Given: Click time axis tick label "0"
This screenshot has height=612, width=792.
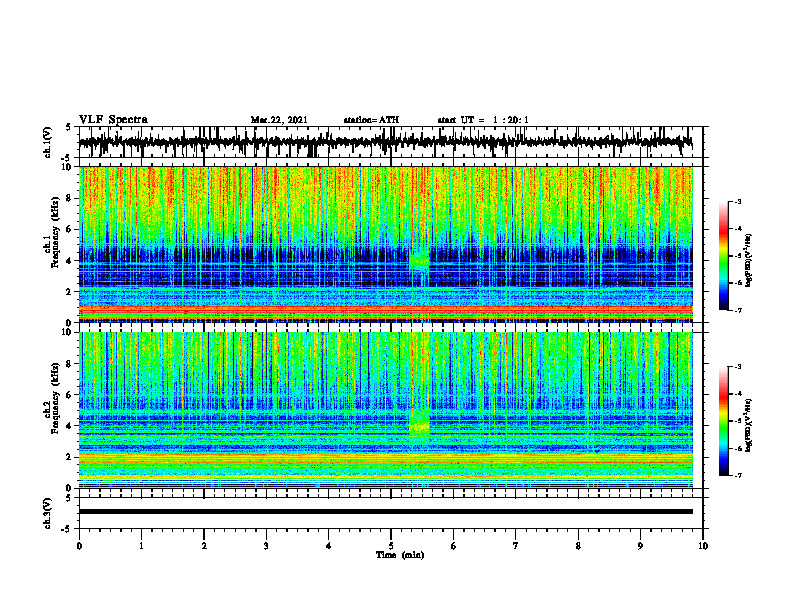Looking at the screenshot, I should (x=79, y=546).
